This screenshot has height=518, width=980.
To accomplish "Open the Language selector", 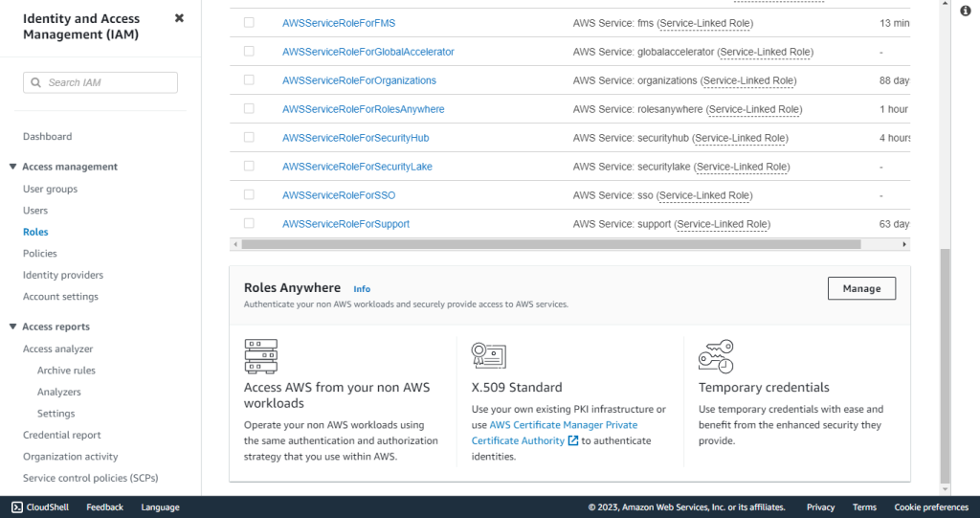I will pos(160,507).
